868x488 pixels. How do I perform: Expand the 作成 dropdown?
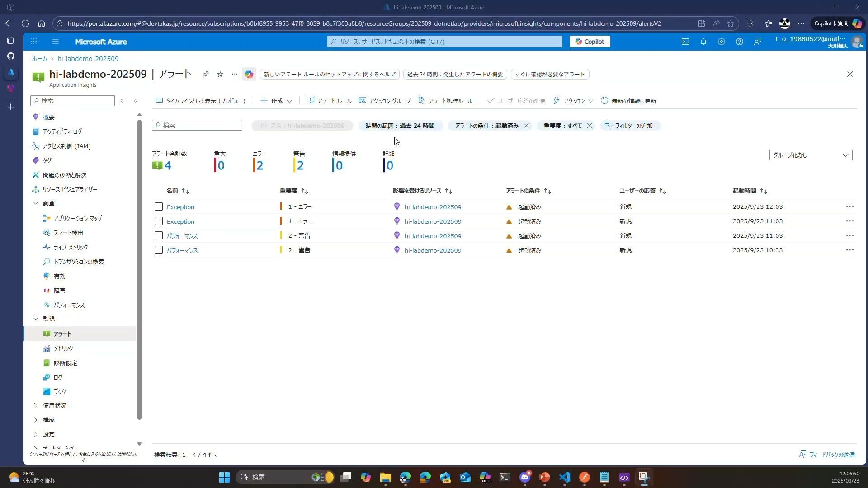click(276, 101)
